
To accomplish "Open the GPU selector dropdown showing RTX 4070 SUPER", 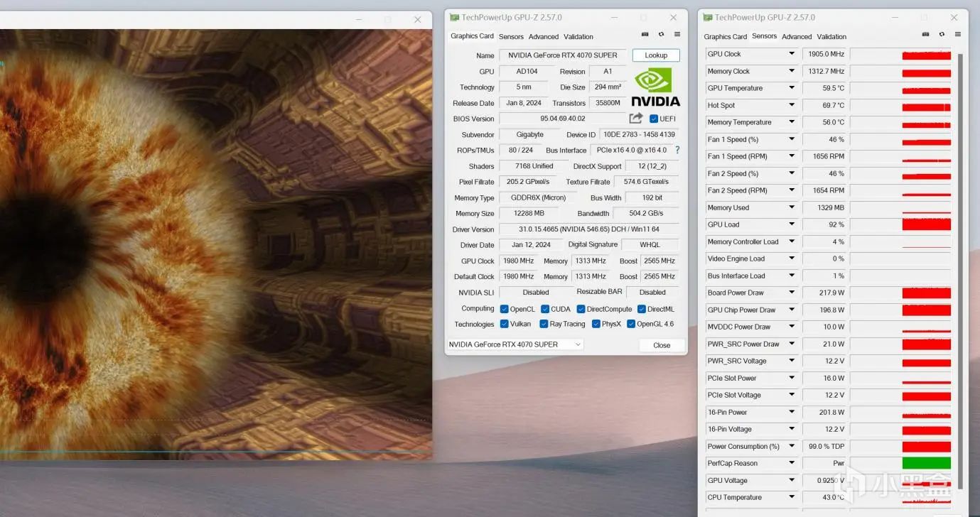I will coord(515,344).
